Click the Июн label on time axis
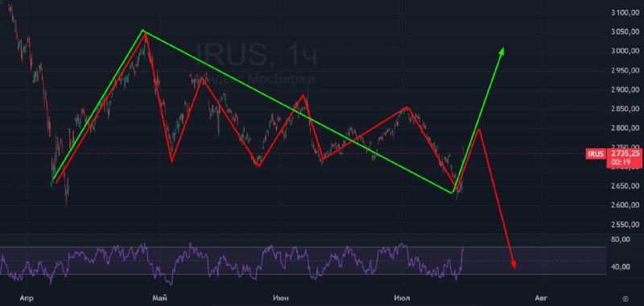Image resolution: width=644 pixels, height=306 pixels. point(280,297)
